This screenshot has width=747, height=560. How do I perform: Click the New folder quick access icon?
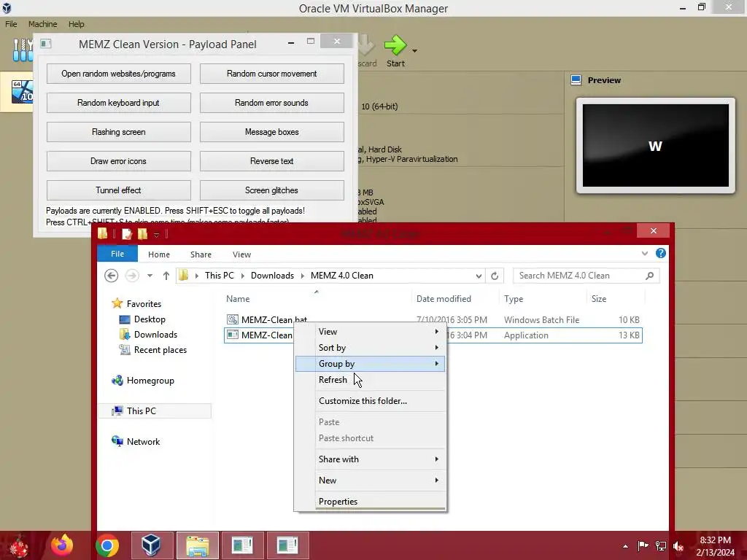click(x=142, y=234)
